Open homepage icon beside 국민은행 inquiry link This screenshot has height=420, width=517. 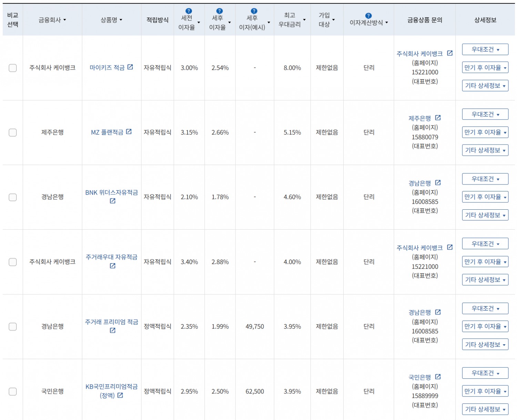[x=438, y=377]
